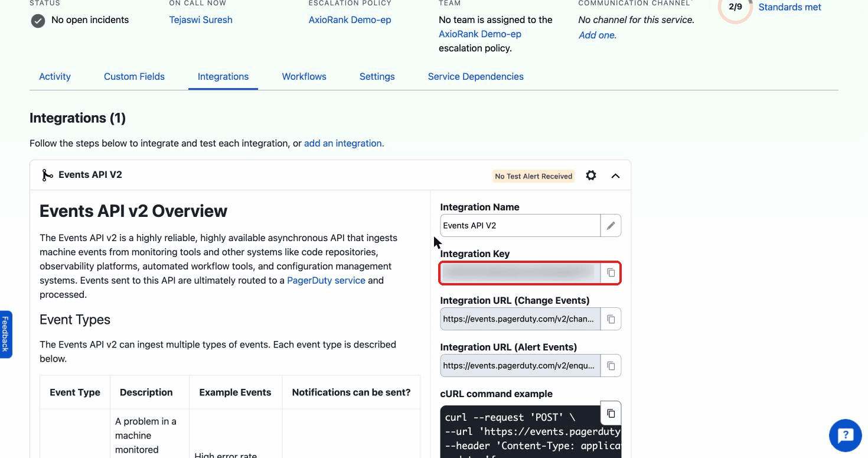The image size is (868, 458).
Task: Copy the cURL command example
Action: coord(611,413)
